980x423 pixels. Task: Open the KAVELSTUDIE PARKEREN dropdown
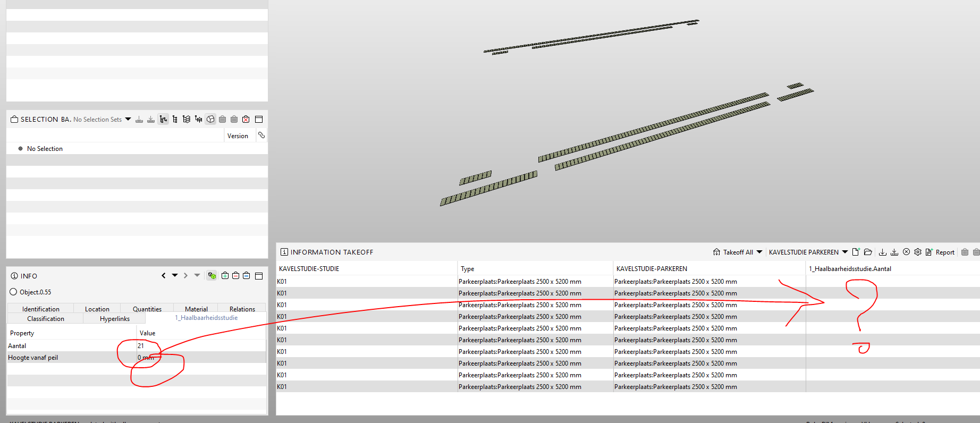845,252
